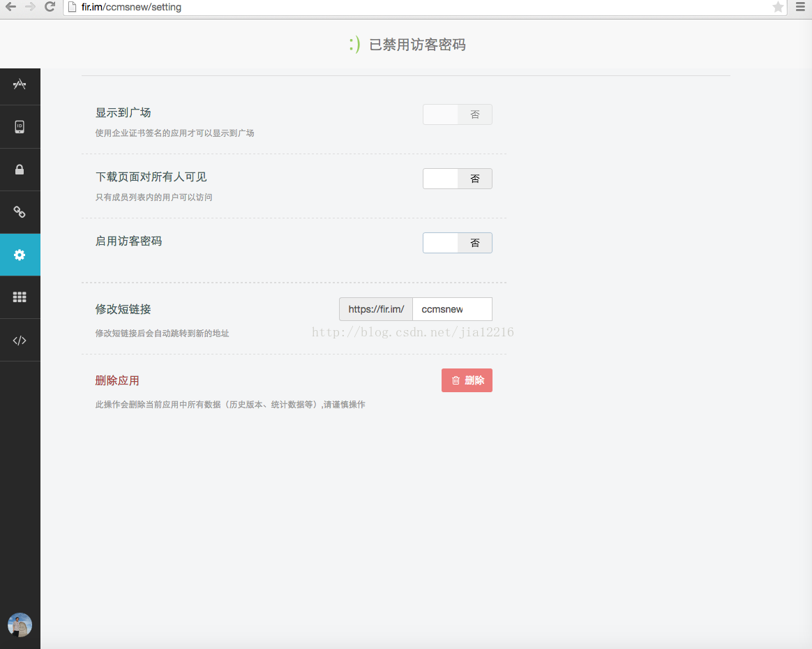This screenshot has width=812, height=649.
Task: Toggle the 显示到广场 switch
Action: pyautogui.click(x=457, y=114)
